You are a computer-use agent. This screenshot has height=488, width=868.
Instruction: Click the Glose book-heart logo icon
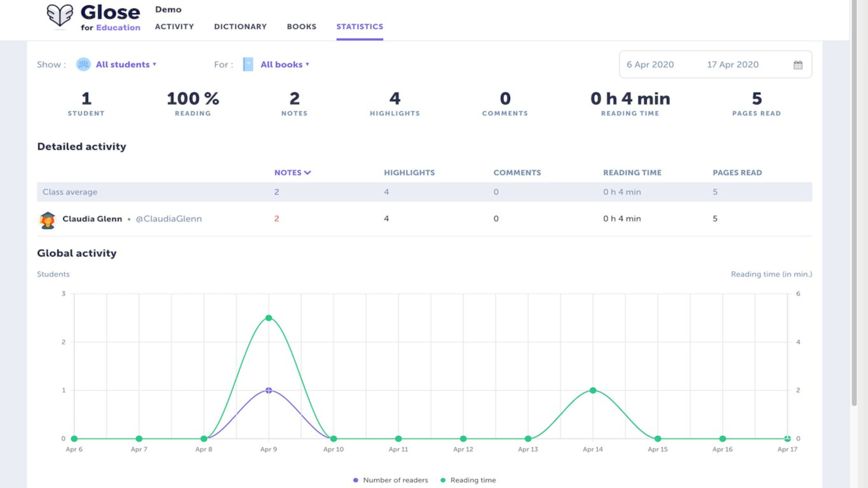60,15
